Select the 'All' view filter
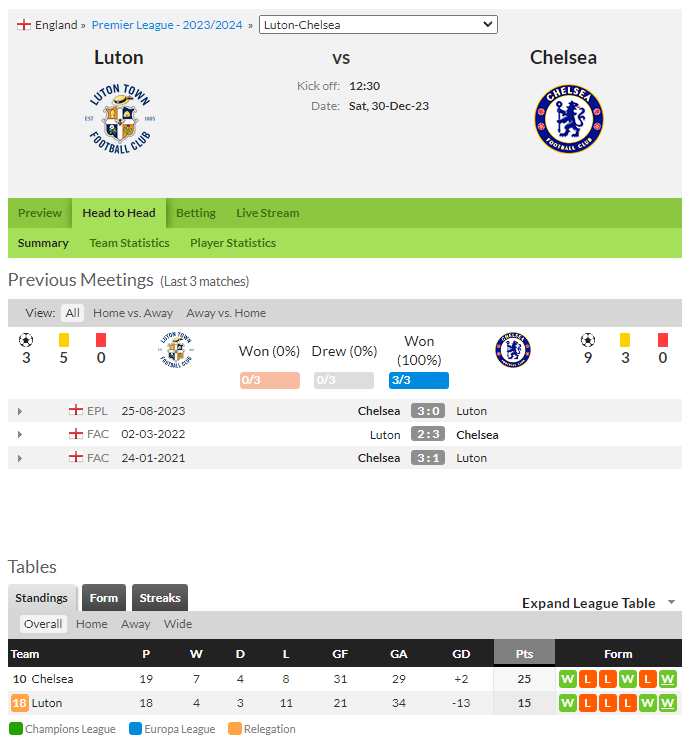692x751 pixels. (72, 313)
